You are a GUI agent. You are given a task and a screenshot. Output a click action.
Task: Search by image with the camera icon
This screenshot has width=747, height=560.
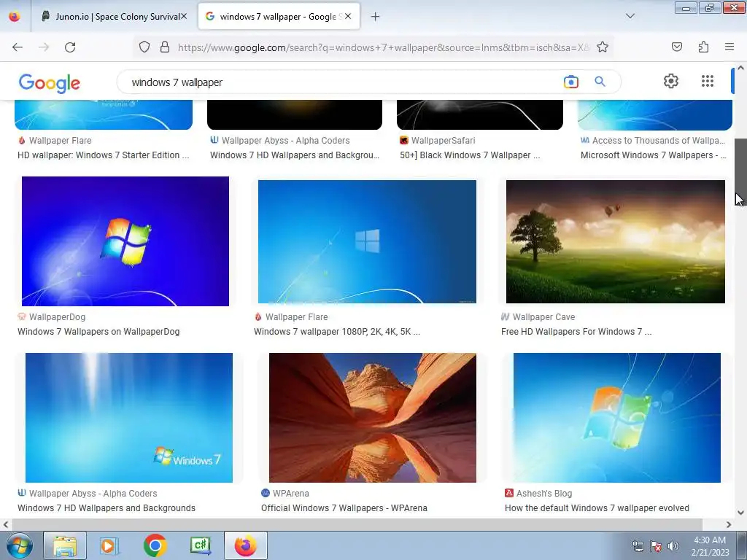tap(570, 82)
